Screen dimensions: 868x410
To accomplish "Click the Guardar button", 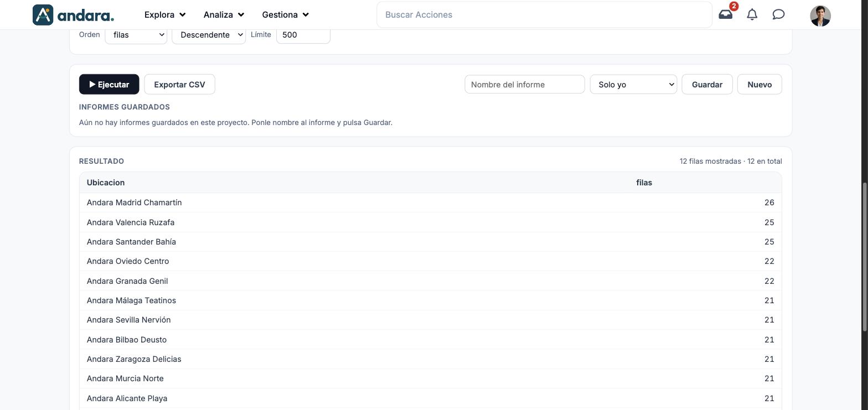I will [x=707, y=85].
